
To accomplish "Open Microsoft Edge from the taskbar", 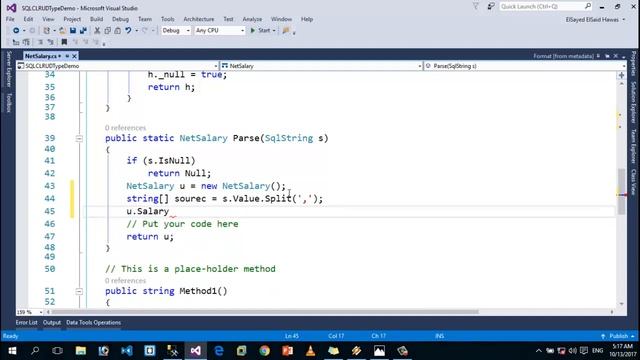I will [219, 351].
